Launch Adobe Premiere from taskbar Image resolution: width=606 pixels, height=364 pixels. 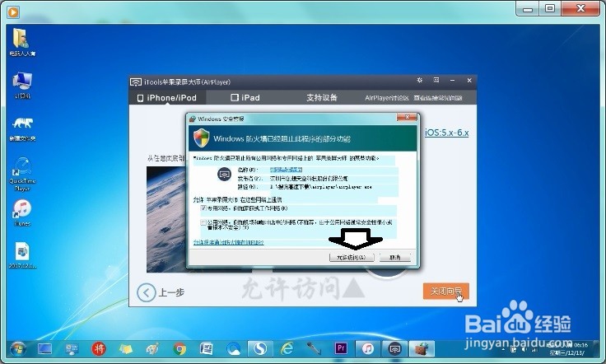coord(341,348)
